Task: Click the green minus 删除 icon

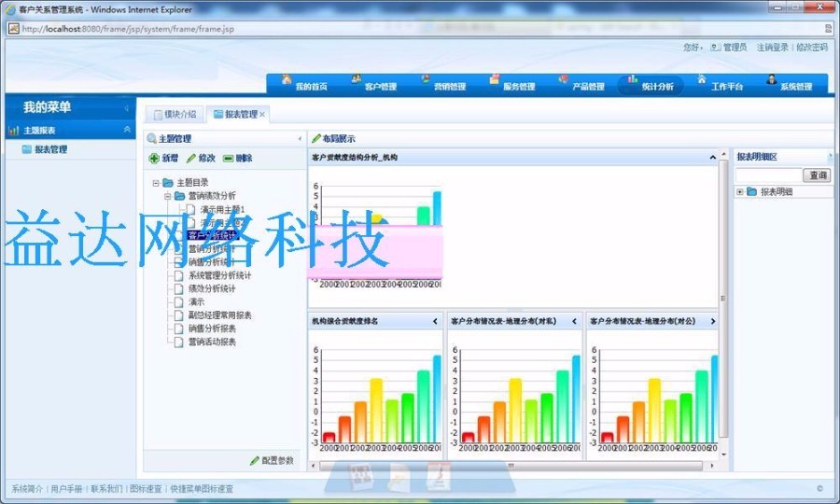Action: point(228,158)
